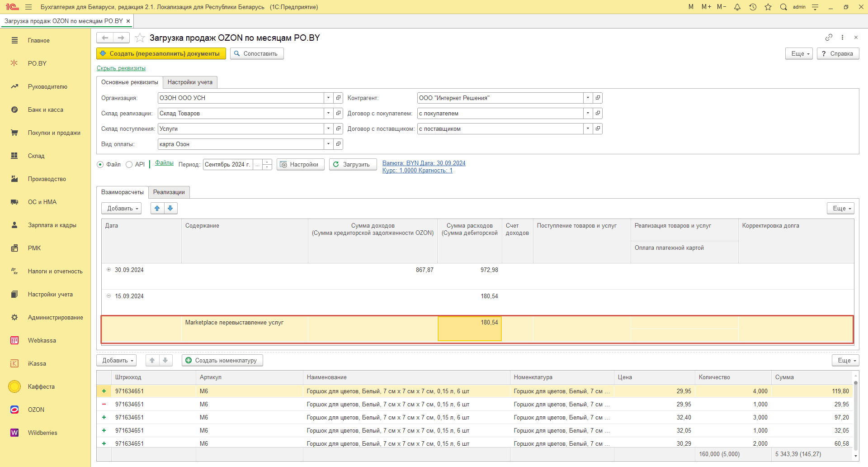868x467 pixels.
Task: Click Скрыть реквизиты link
Action: 121,68
